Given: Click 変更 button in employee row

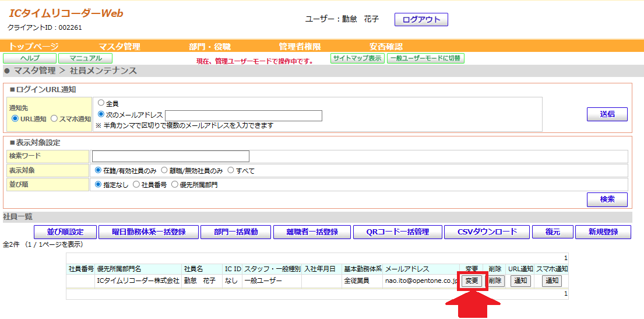Looking at the screenshot, I should pyautogui.click(x=471, y=281).
